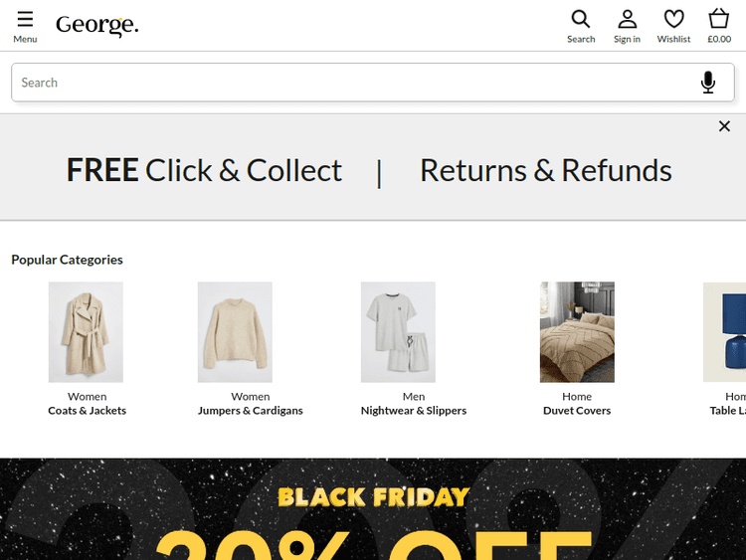Open the shopping basket icon
746x560 pixels.
coord(719,20)
